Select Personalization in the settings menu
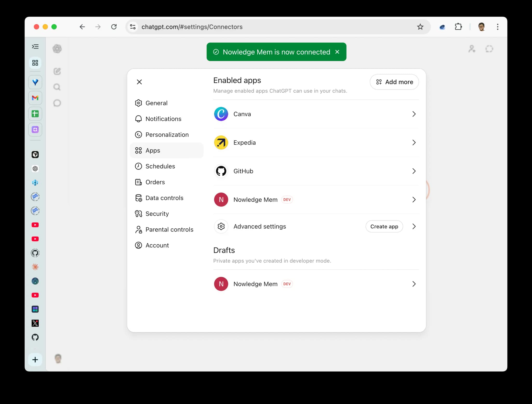This screenshot has width=532, height=404. (167, 135)
